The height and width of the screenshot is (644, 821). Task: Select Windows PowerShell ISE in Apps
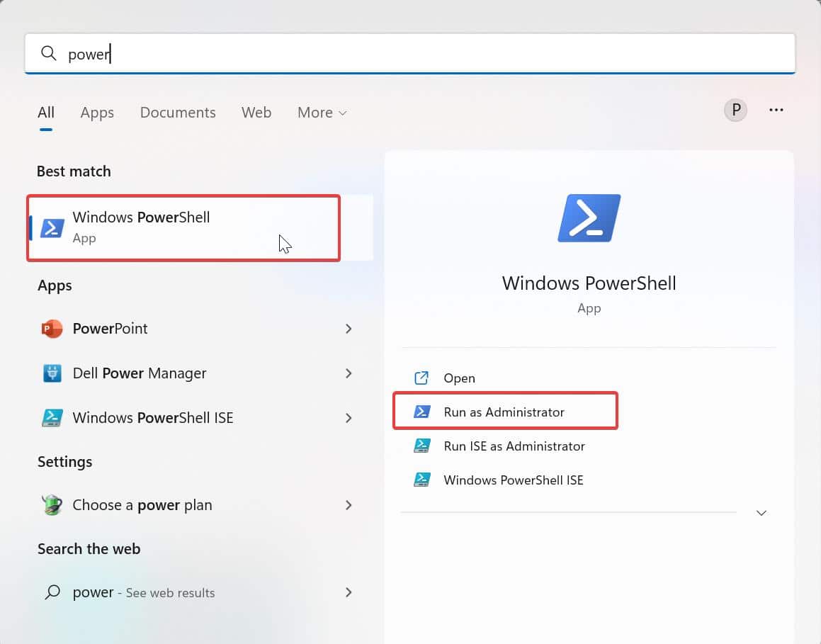pyautogui.click(x=152, y=418)
